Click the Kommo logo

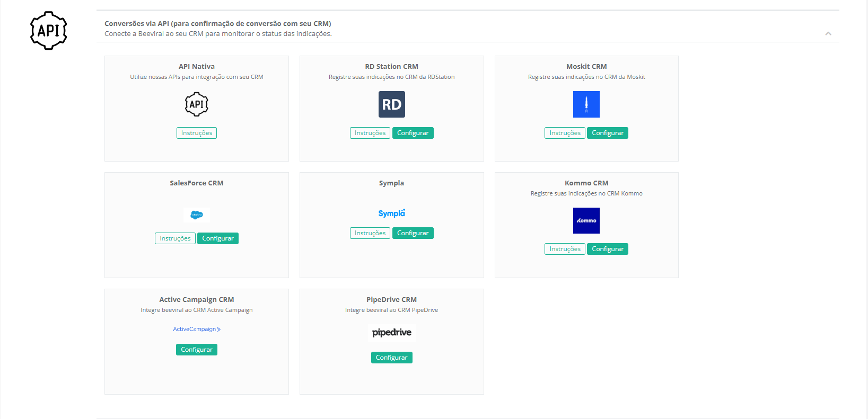[x=586, y=220]
